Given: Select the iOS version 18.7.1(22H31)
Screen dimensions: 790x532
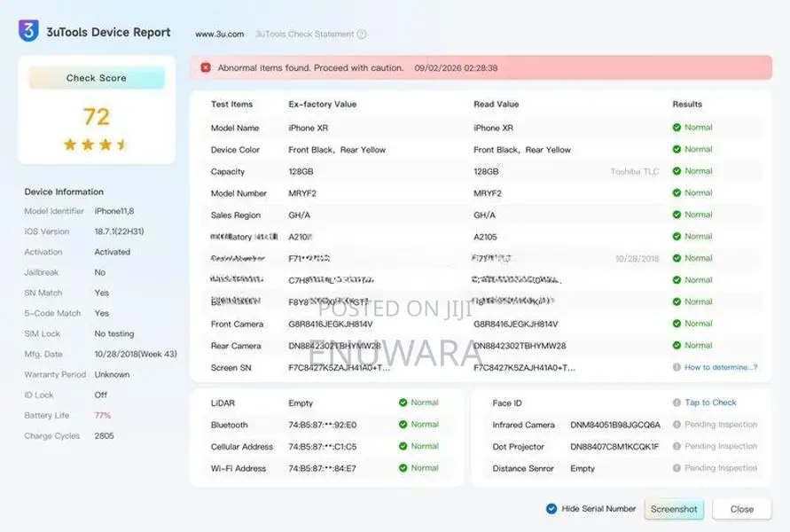Looking at the screenshot, I should tap(119, 231).
